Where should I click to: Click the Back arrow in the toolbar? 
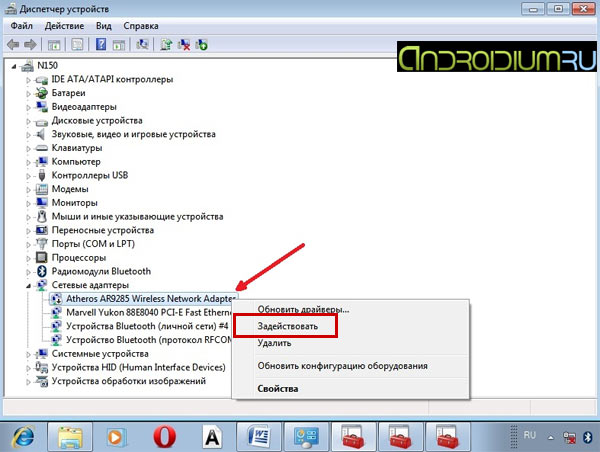[13, 45]
